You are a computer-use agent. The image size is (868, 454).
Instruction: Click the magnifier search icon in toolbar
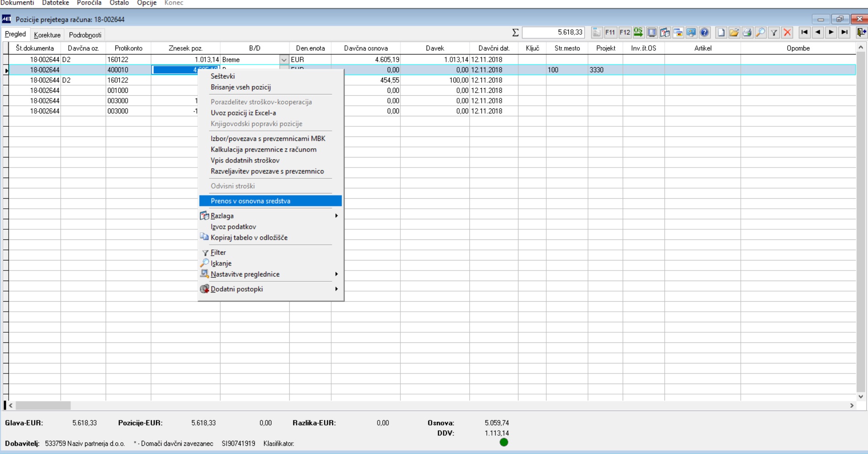pos(760,32)
